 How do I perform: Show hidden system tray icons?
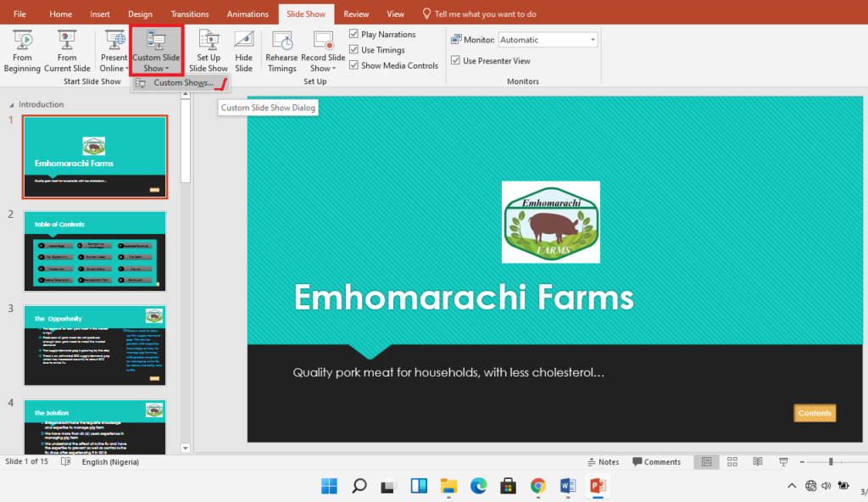pos(793,486)
